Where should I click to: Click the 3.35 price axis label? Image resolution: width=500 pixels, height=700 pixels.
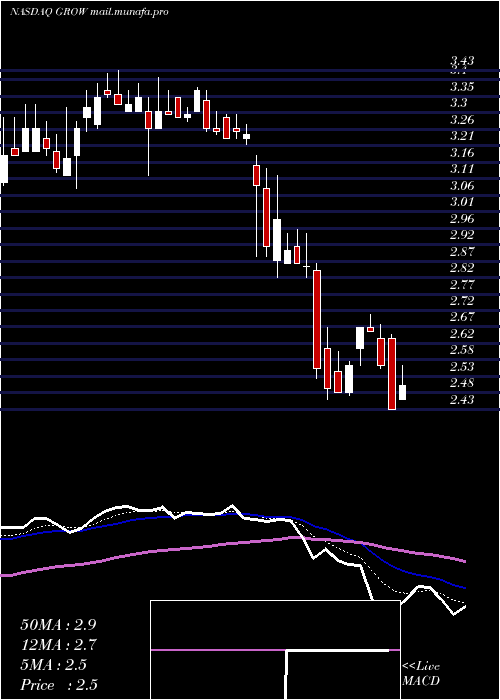point(462,86)
